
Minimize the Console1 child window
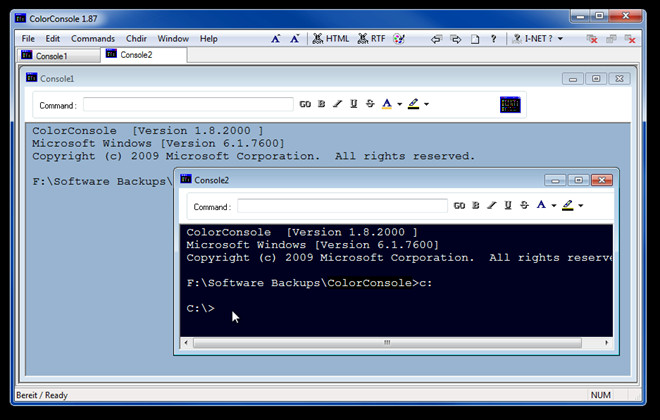click(573, 79)
